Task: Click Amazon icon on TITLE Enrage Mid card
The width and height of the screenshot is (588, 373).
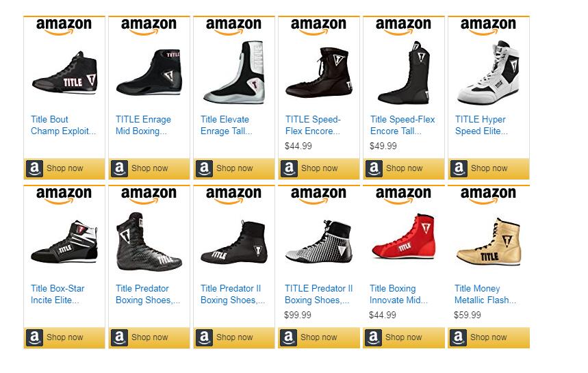Action: (119, 168)
